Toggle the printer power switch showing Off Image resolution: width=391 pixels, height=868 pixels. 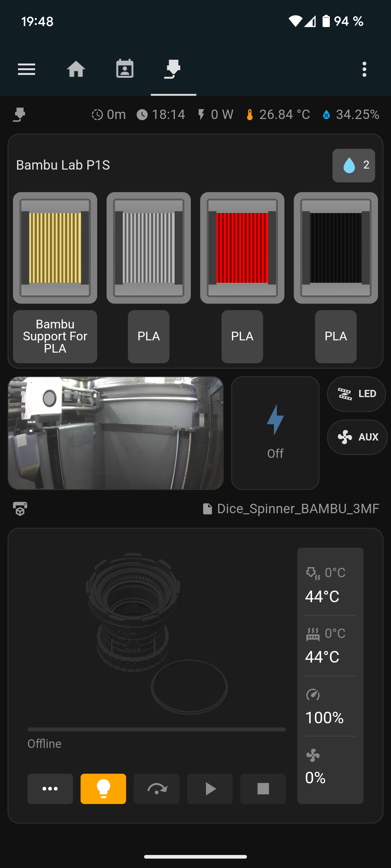[x=275, y=433]
